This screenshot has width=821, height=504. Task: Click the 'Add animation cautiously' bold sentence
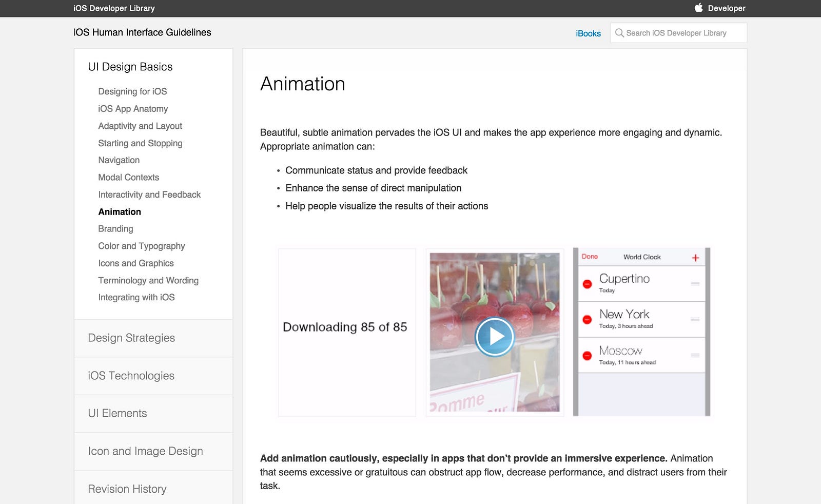(x=463, y=458)
